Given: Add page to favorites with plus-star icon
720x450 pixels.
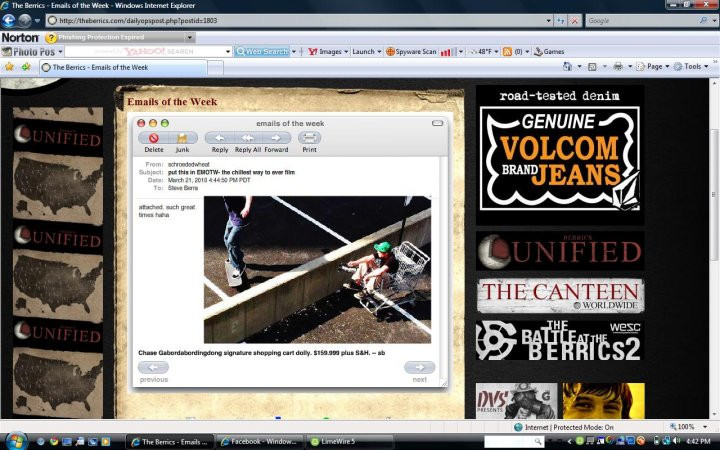Looking at the screenshot, I should [x=26, y=67].
